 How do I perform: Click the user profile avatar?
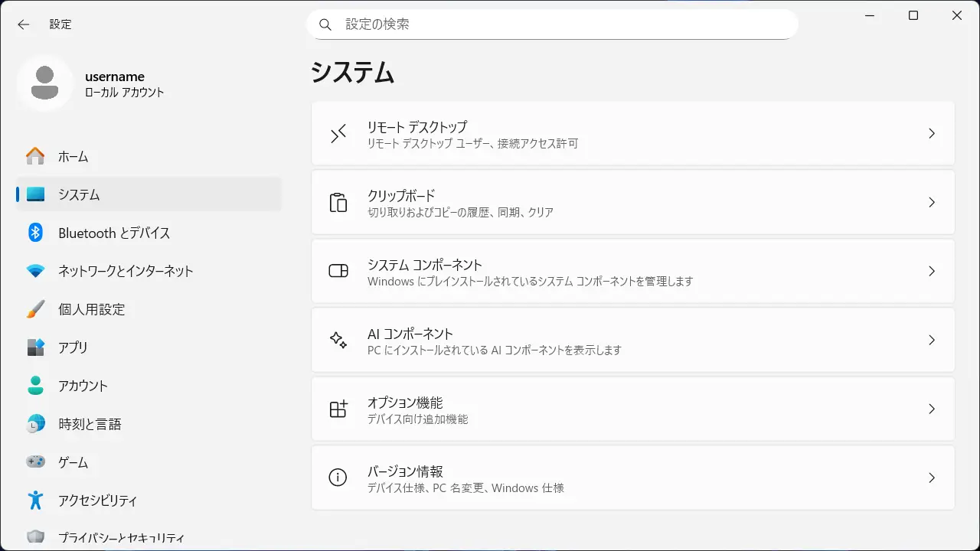coord(45,83)
